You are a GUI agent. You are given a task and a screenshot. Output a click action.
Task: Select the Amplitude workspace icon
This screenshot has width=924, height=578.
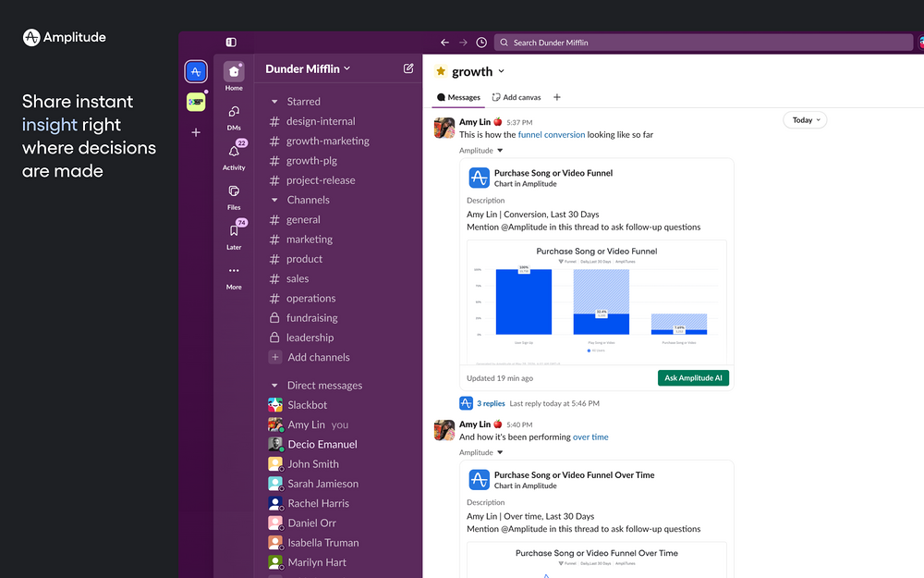pyautogui.click(x=196, y=72)
